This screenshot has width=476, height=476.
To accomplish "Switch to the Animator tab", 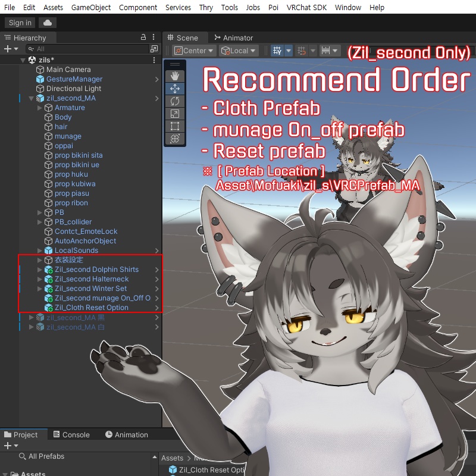I will (x=233, y=37).
